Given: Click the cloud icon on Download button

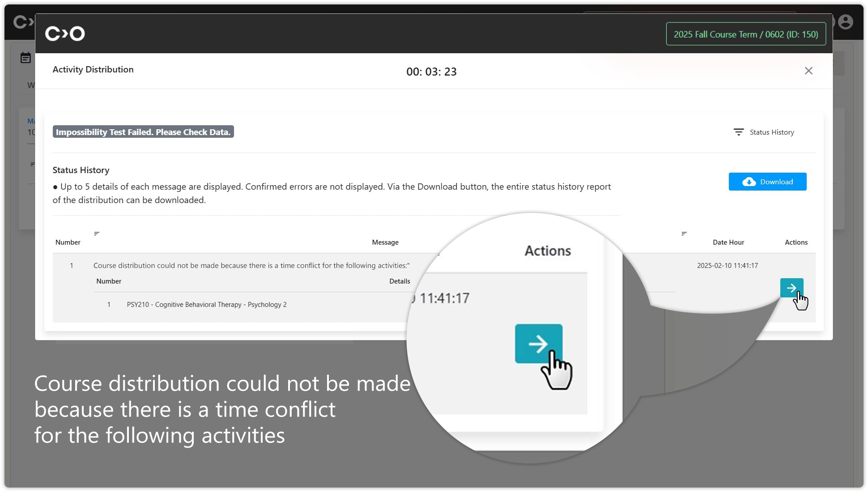Looking at the screenshot, I should [749, 182].
